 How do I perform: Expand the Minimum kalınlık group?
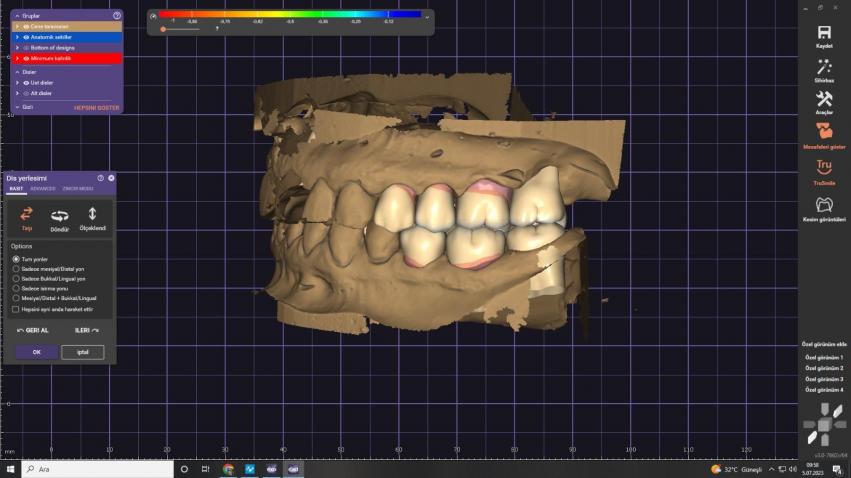(17, 59)
